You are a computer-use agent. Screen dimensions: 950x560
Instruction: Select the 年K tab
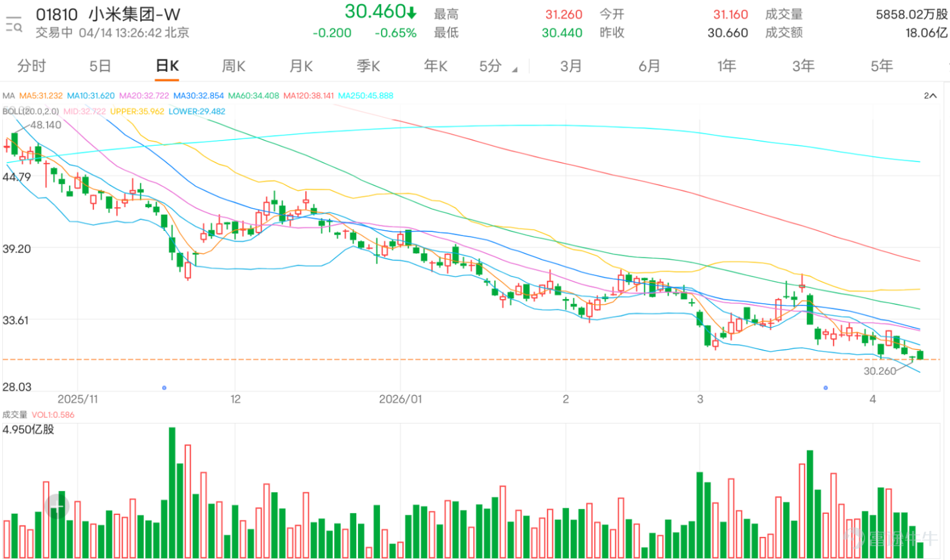coord(435,66)
